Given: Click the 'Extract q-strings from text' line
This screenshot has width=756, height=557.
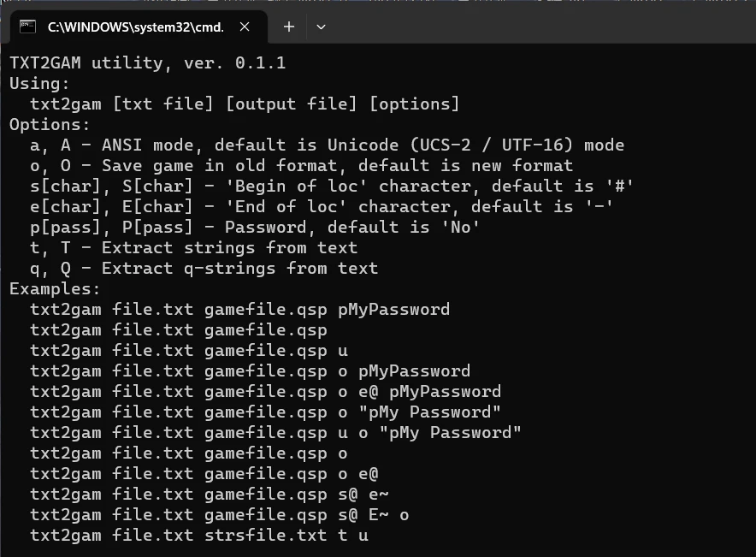Looking at the screenshot, I should (204, 269).
